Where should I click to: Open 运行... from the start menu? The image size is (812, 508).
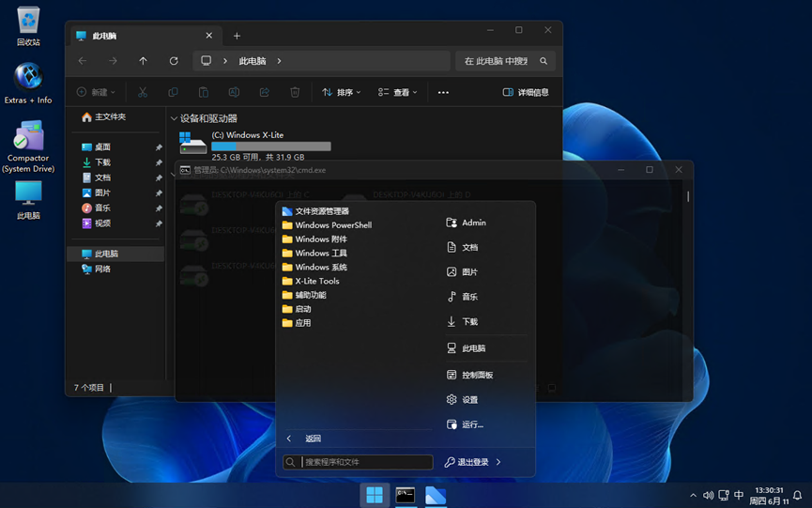465,424
